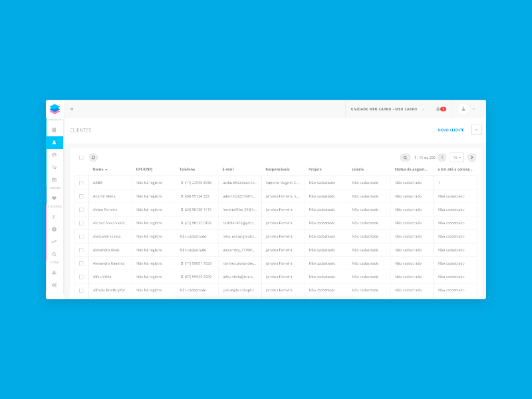Open the notifications bell with red badge
The image size is (532, 399).
[440, 109]
